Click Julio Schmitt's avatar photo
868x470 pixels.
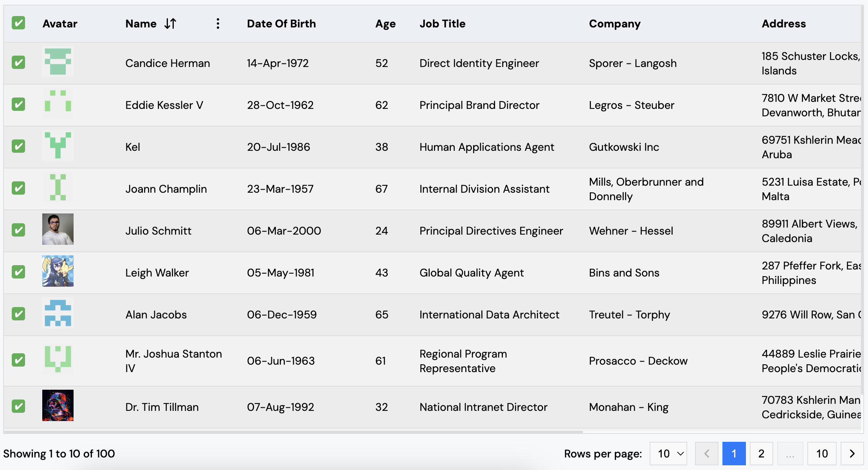[58, 229]
